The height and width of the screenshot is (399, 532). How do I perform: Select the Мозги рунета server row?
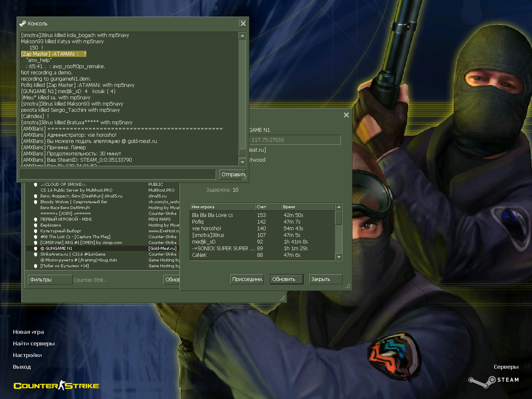pyautogui.click(x=103, y=260)
